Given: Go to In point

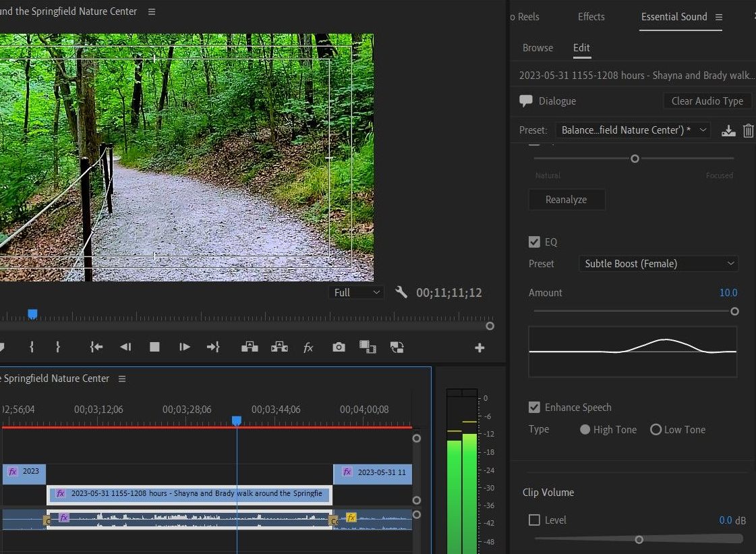Looking at the screenshot, I should pos(96,347).
